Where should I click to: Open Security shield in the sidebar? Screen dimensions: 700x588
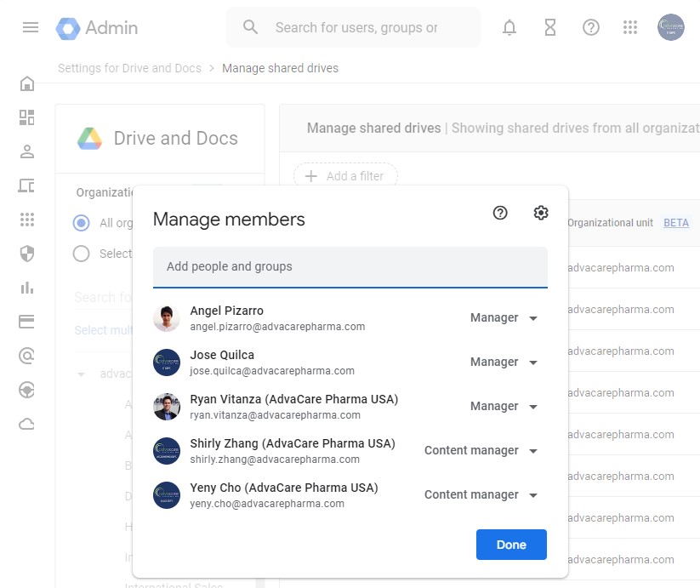click(27, 254)
